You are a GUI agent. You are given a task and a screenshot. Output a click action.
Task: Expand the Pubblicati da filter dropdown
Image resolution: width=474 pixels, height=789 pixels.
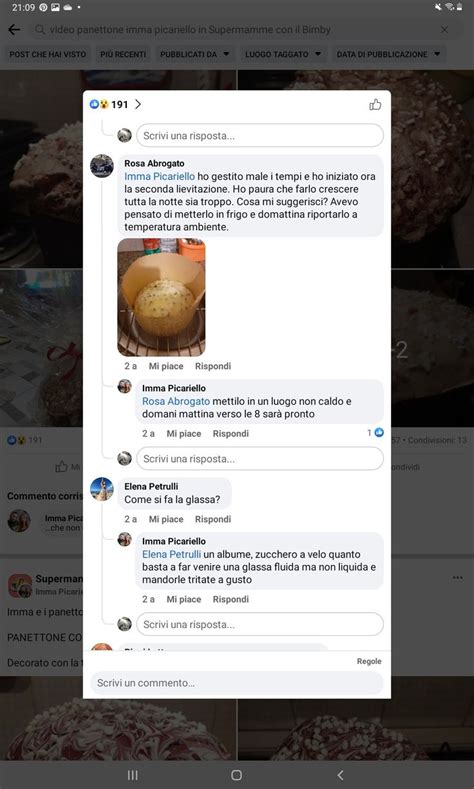point(195,54)
